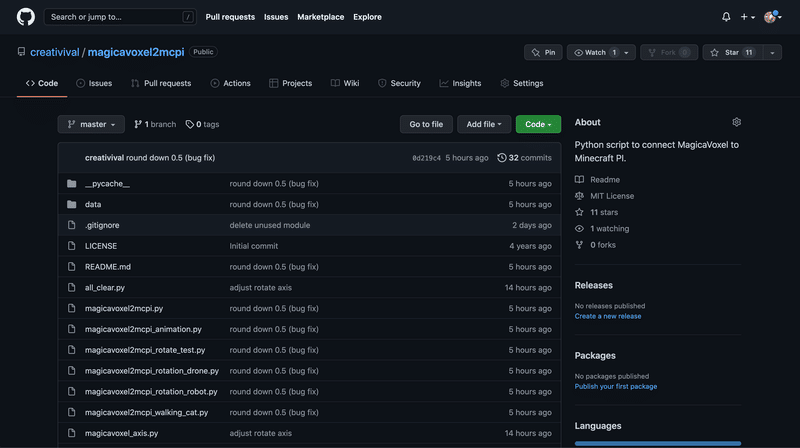This screenshot has height=448, width=800.
Task: Click the file icon beside all_clear.py
Action: [x=71, y=287]
